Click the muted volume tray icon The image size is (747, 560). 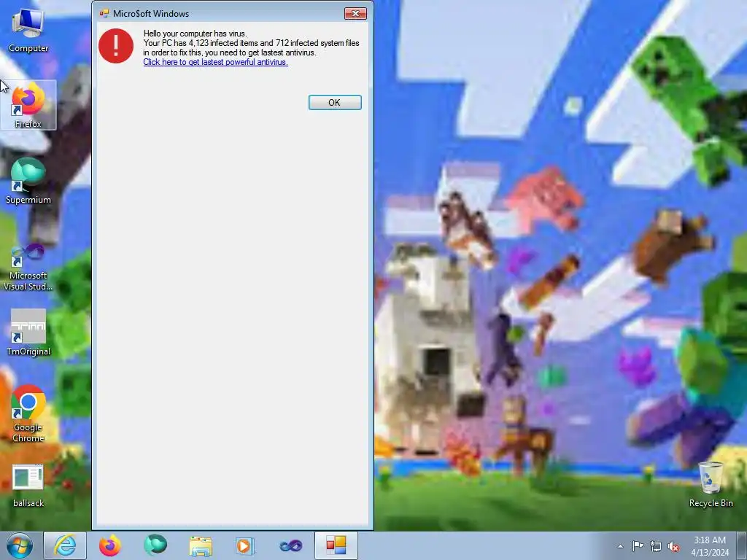tap(673, 547)
